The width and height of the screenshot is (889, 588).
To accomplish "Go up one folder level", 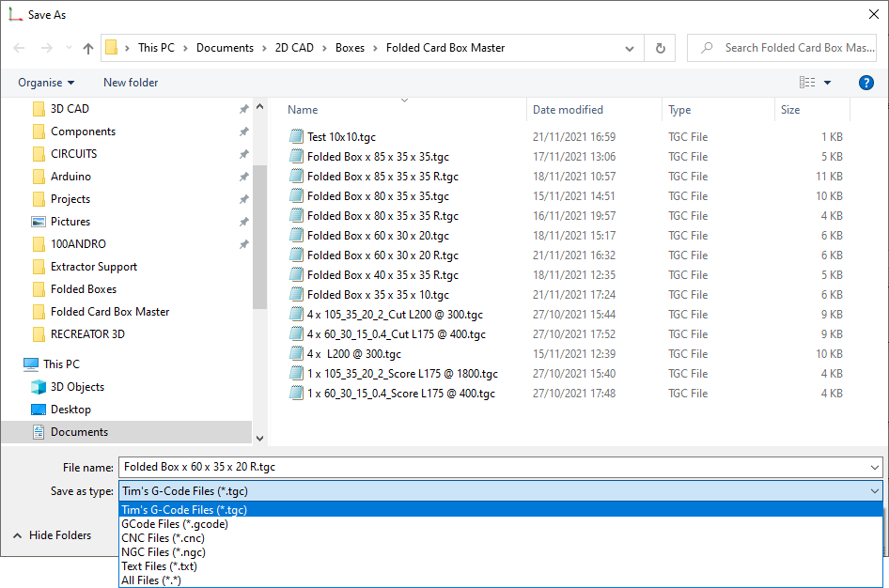I will (x=88, y=48).
